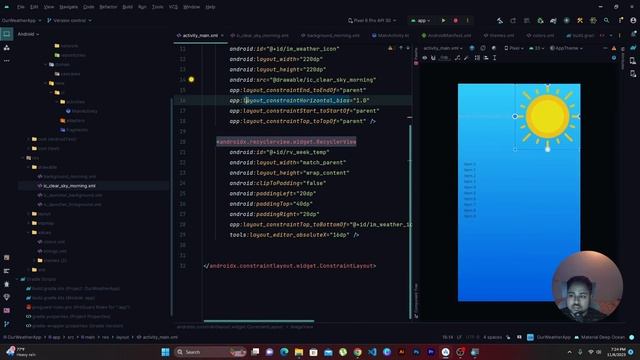Switch to the colors.xml editor tab
The width and height of the screenshot is (640, 360).
pyautogui.click(x=540, y=36)
